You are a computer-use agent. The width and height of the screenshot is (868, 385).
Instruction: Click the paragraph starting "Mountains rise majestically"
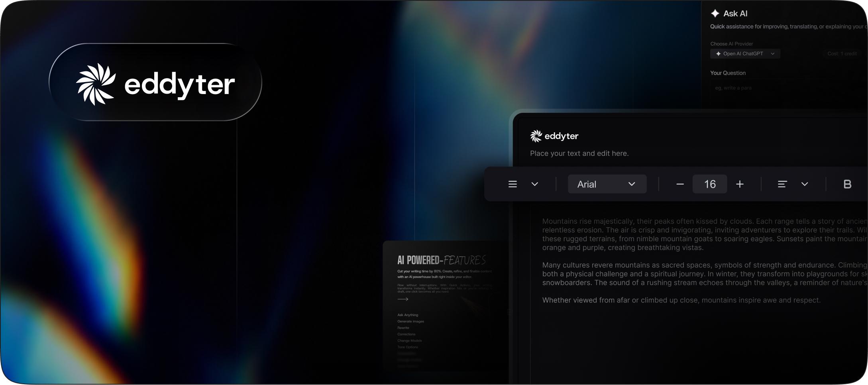[705, 234]
